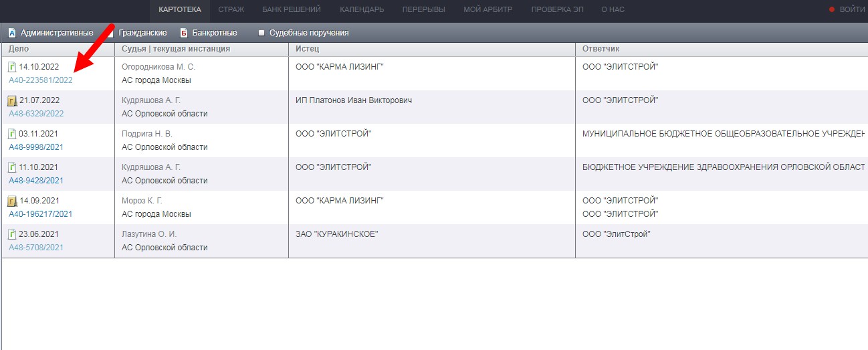
Task: Click the case icon beside date 14.10.2022
Action: pyautogui.click(x=12, y=67)
